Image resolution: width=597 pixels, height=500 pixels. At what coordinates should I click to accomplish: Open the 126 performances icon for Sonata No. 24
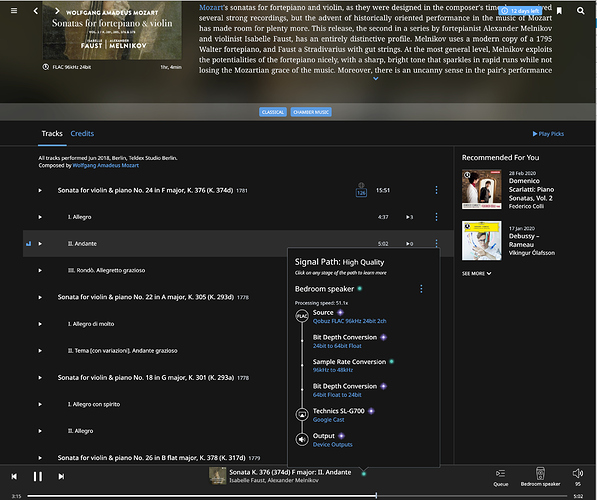(361, 190)
